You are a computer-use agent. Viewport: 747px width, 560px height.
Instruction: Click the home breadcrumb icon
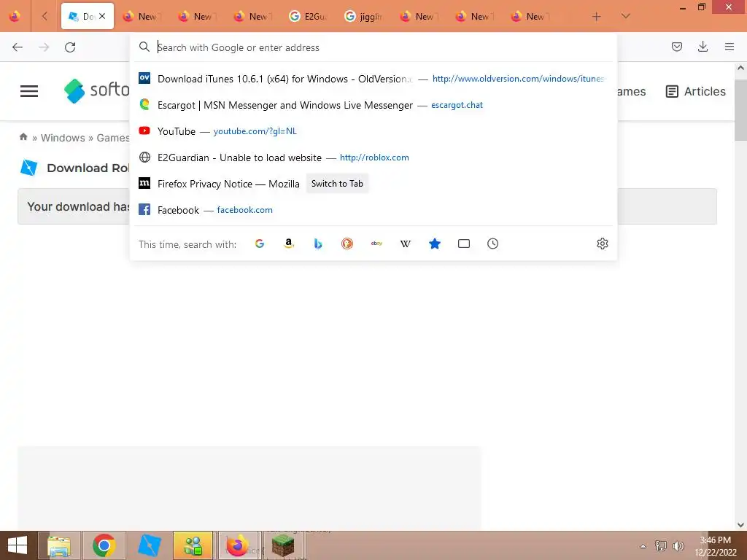23,137
